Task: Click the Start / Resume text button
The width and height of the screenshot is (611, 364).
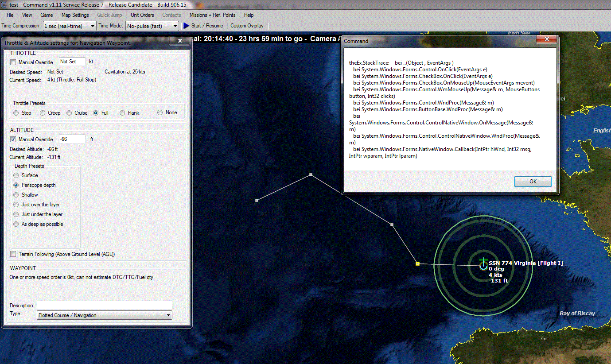Action: pyautogui.click(x=207, y=26)
